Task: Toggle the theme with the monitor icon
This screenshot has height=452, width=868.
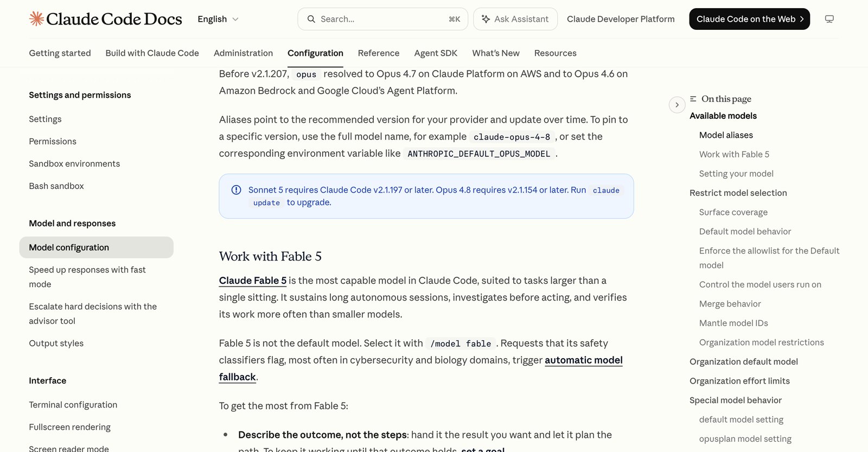Action: 829,19
